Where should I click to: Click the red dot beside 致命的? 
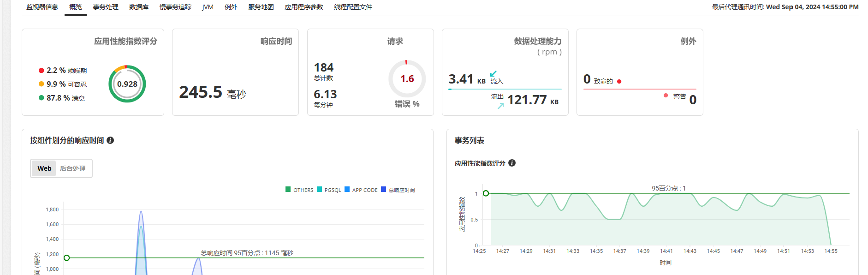point(619,82)
